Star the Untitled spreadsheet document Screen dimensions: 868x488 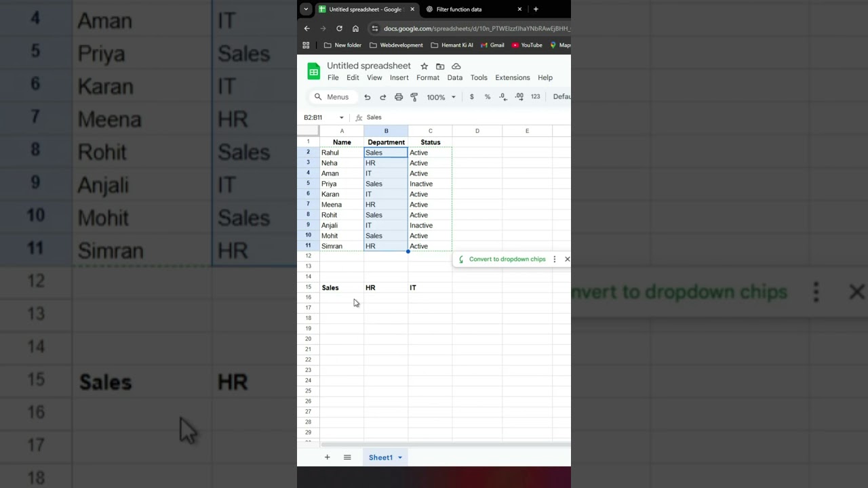[x=424, y=66]
